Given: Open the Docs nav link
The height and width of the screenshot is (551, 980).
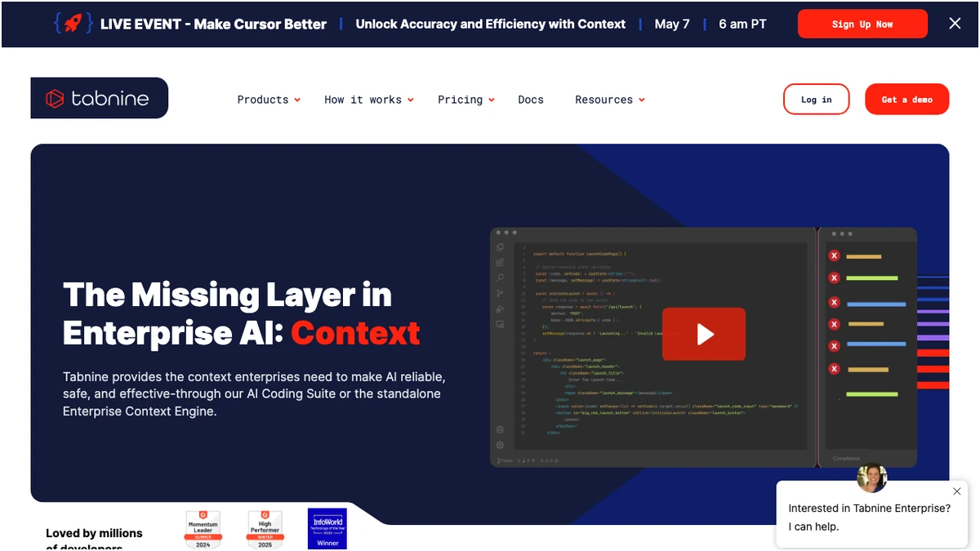Looking at the screenshot, I should (x=530, y=100).
